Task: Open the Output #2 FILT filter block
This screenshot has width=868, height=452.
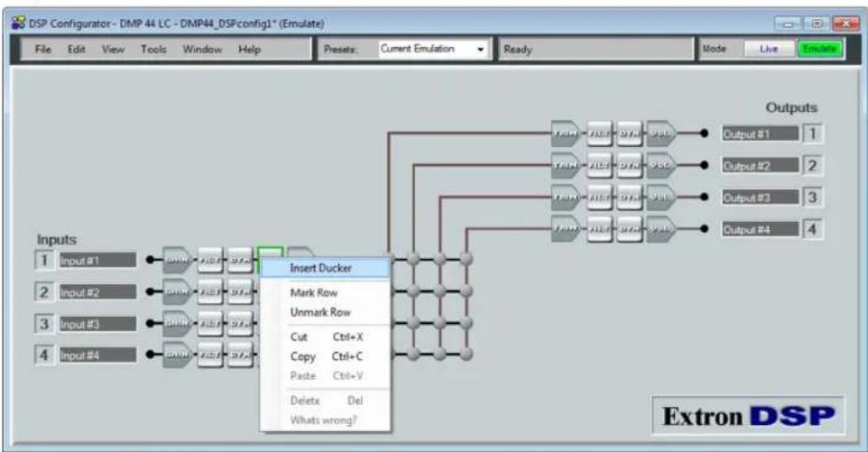Action: point(599,165)
